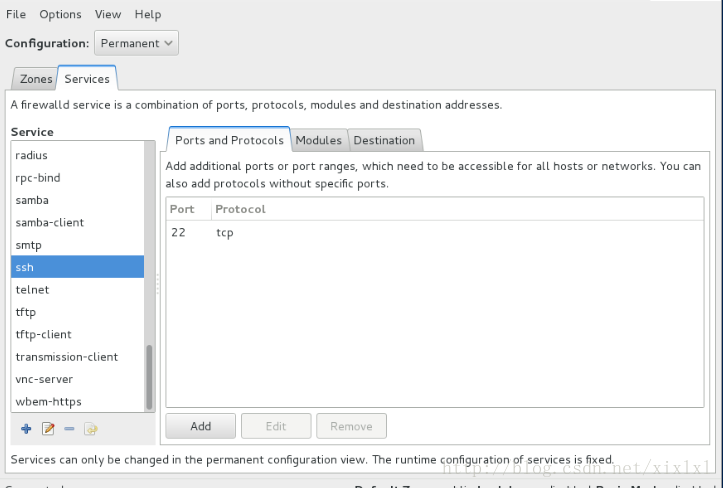The height and width of the screenshot is (488, 723).
Task: Open the Options menu
Action: pyautogui.click(x=60, y=14)
